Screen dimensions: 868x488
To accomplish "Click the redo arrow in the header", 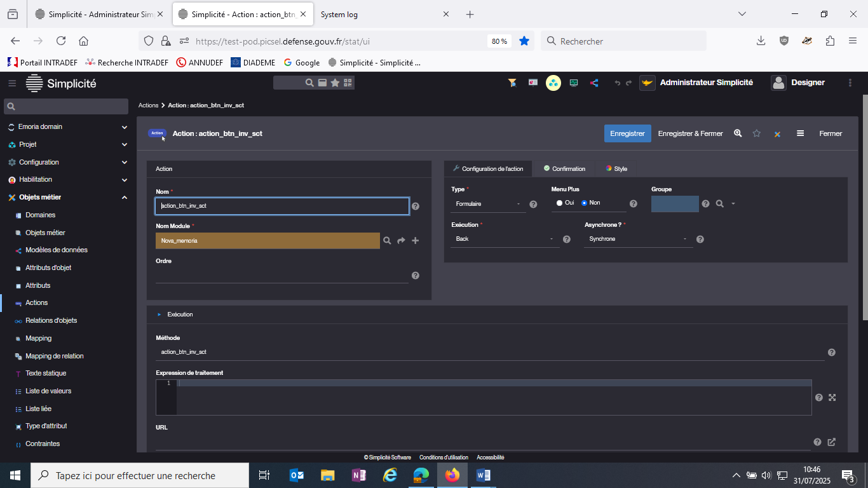I will pos(629,83).
